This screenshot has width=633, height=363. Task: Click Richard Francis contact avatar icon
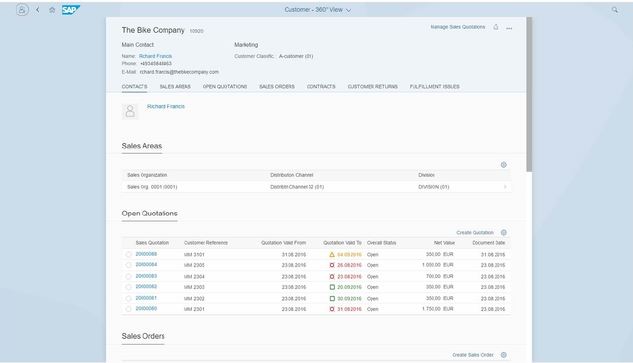point(130,111)
